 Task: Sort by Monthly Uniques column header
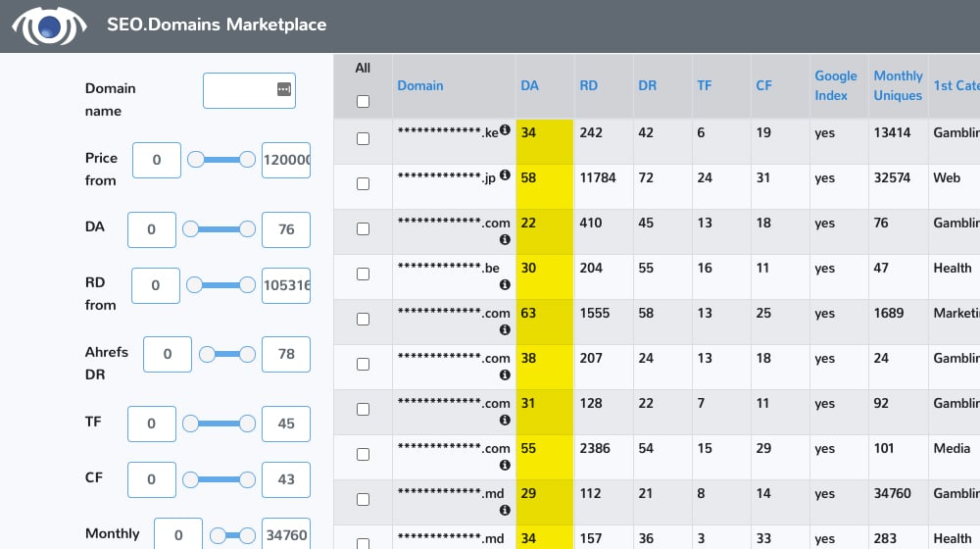pos(898,85)
